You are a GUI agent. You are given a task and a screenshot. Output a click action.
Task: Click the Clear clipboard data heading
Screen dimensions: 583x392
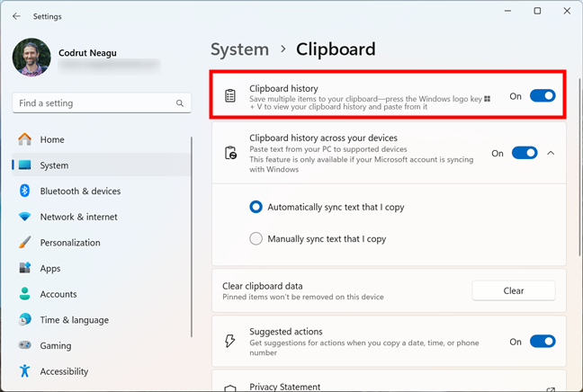click(263, 286)
